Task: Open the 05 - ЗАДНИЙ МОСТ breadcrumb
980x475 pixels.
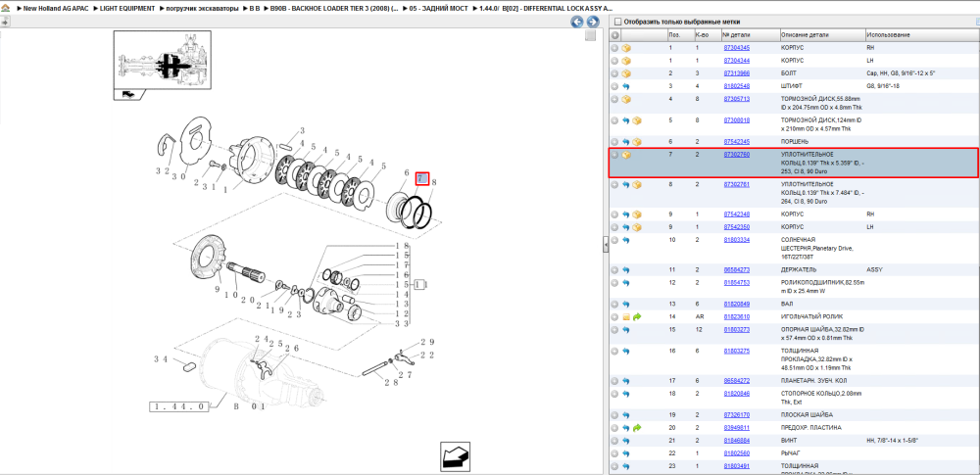Action: pos(439,10)
